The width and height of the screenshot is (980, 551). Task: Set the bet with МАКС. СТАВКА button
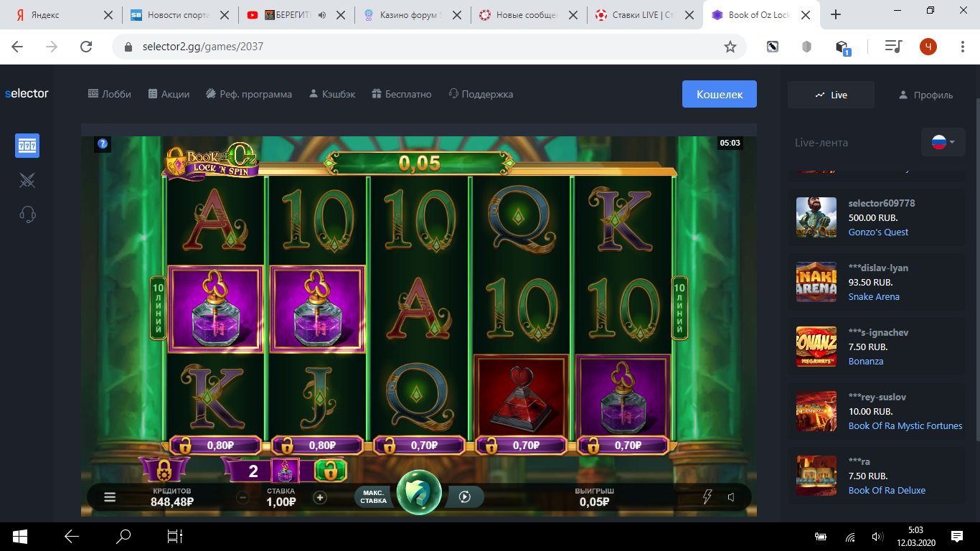[373, 496]
